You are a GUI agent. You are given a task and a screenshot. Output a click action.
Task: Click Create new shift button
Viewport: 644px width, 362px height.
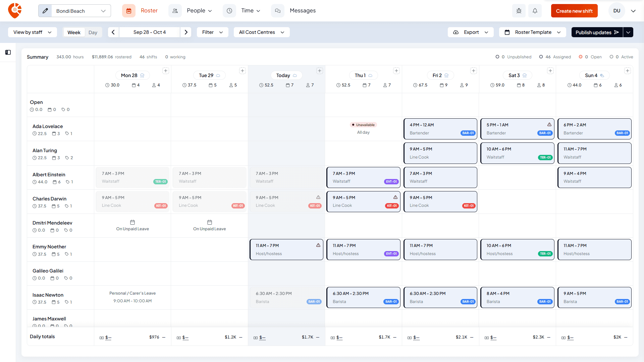(x=574, y=11)
